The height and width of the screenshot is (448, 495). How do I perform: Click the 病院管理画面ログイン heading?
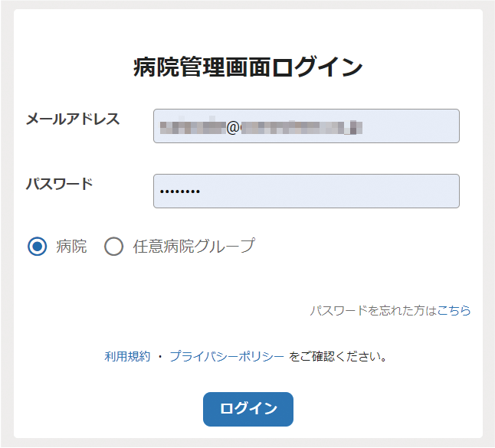point(247,67)
